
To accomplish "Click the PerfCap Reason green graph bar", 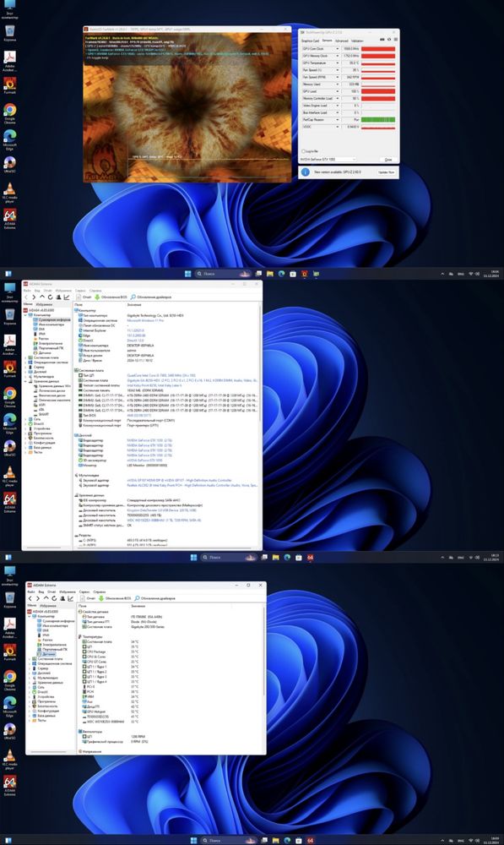I will [x=378, y=120].
